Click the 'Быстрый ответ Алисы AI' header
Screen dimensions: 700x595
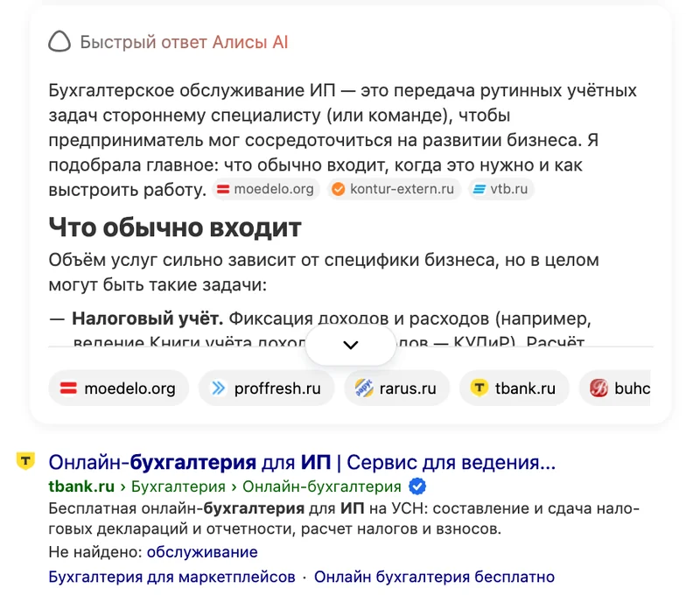tap(184, 42)
